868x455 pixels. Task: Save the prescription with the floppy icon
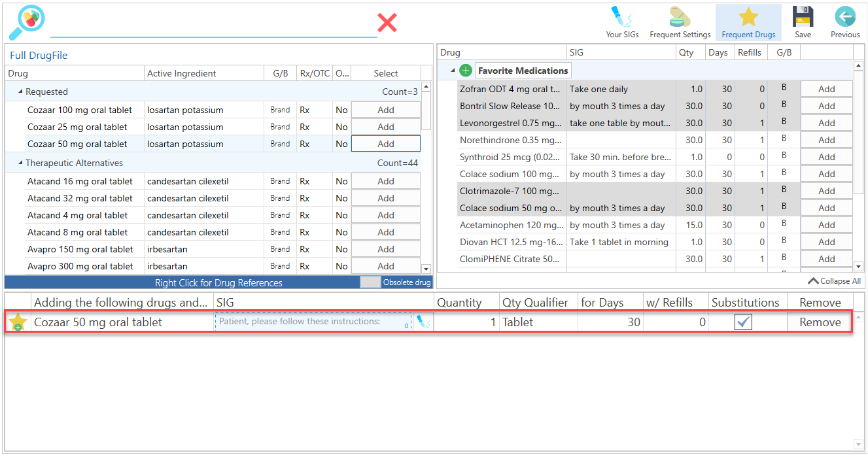coord(803,22)
